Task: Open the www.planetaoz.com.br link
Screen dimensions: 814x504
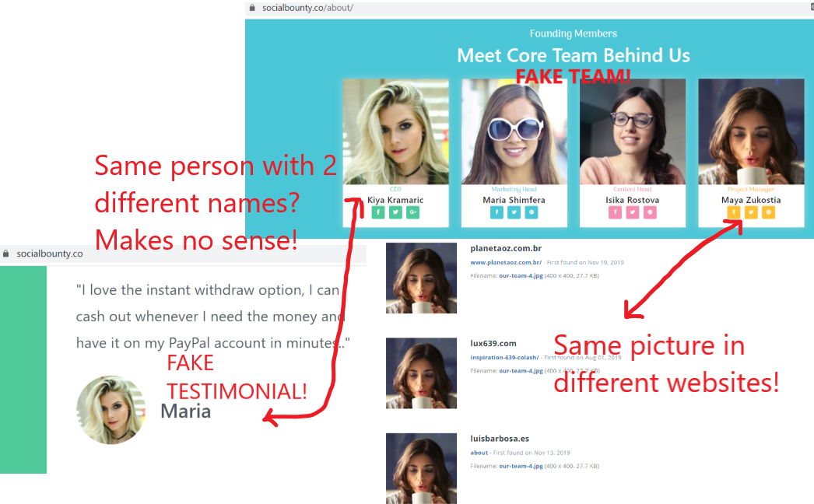Action: 506,262
